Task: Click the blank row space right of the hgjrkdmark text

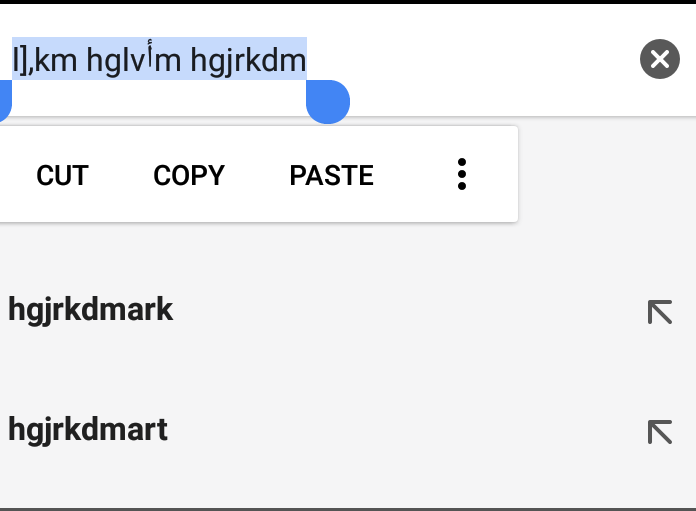Action: point(400,311)
